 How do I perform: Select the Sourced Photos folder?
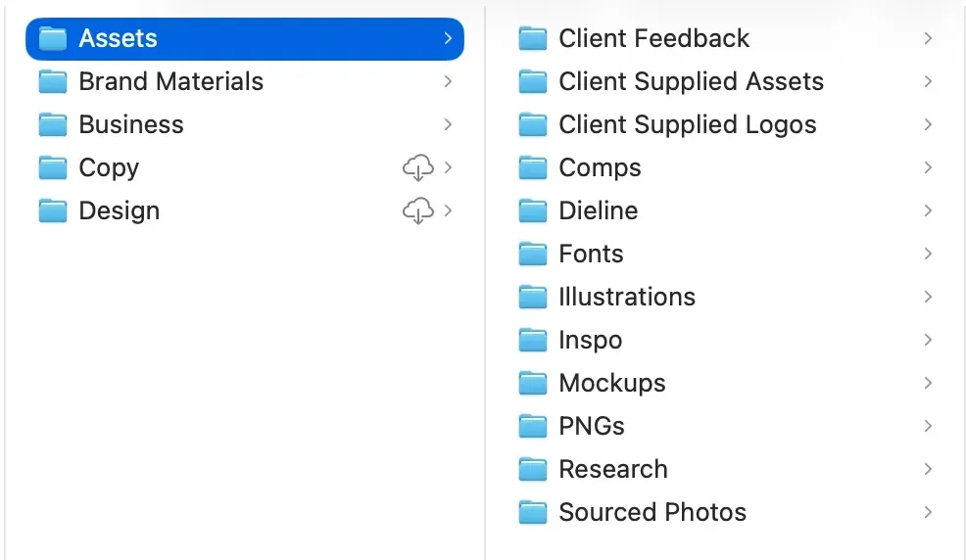pyautogui.click(x=725, y=512)
